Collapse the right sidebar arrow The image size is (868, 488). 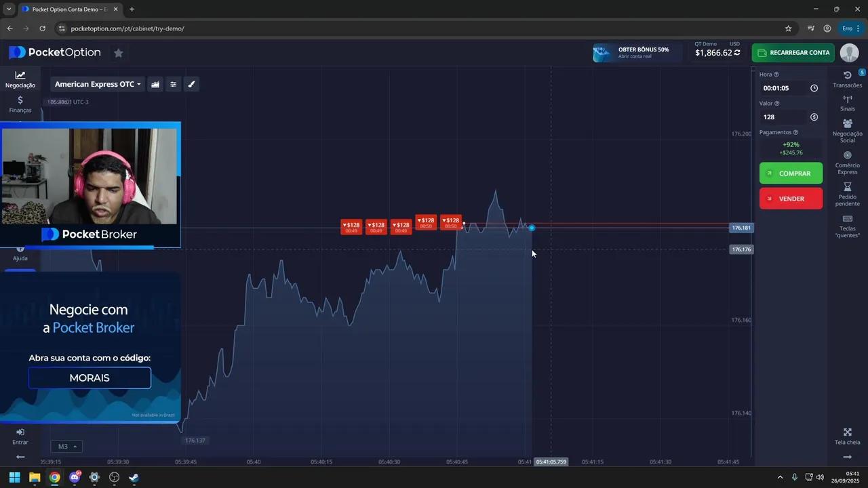(848, 457)
